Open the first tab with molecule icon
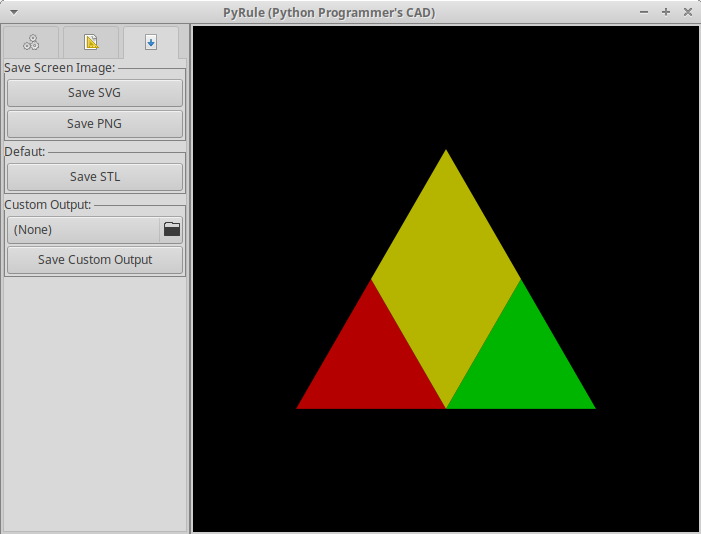 point(31,42)
